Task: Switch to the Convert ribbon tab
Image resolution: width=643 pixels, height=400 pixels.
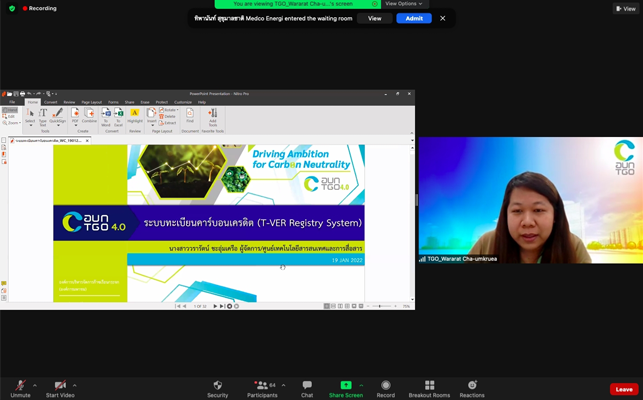Action: pyautogui.click(x=50, y=102)
